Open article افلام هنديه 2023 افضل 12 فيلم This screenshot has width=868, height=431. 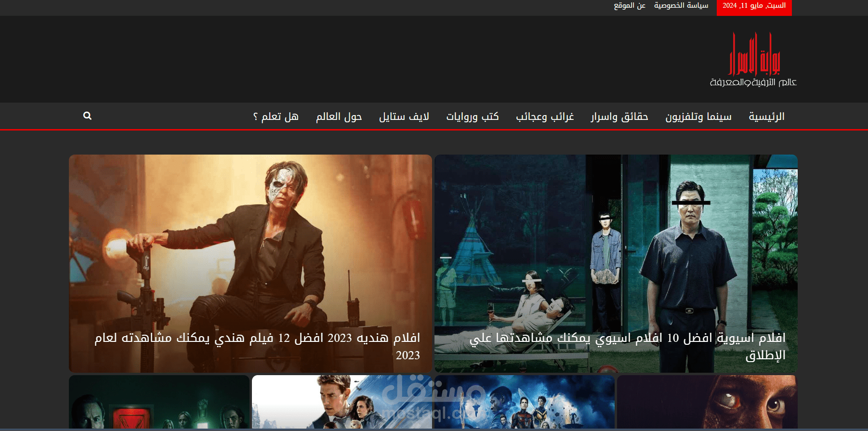pyautogui.click(x=257, y=346)
